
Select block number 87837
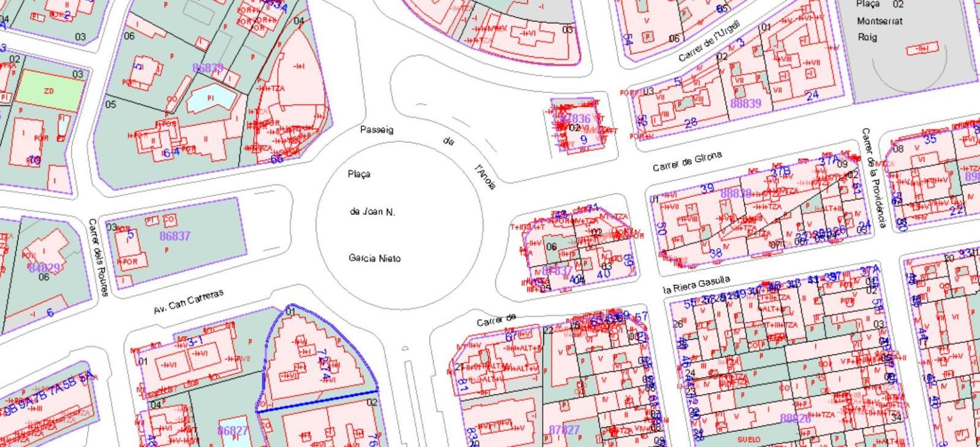click(x=557, y=270)
